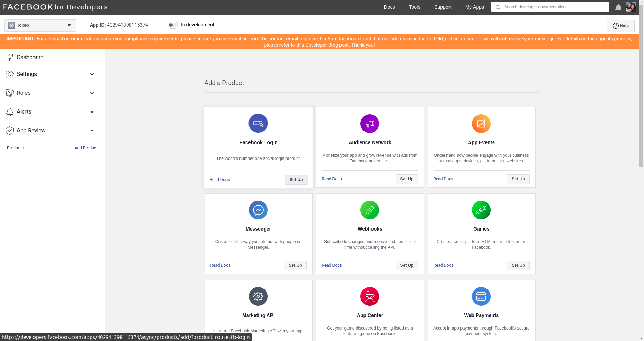Expand the Roles sidebar section
This screenshot has width=644, height=341.
point(51,93)
